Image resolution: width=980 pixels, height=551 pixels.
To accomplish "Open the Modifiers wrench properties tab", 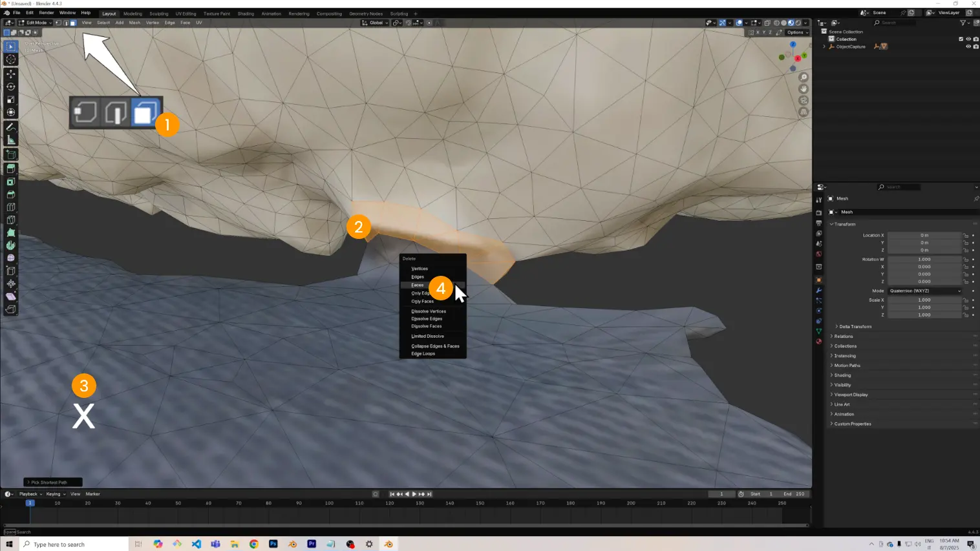I will pyautogui.click(x=818, y=290).
